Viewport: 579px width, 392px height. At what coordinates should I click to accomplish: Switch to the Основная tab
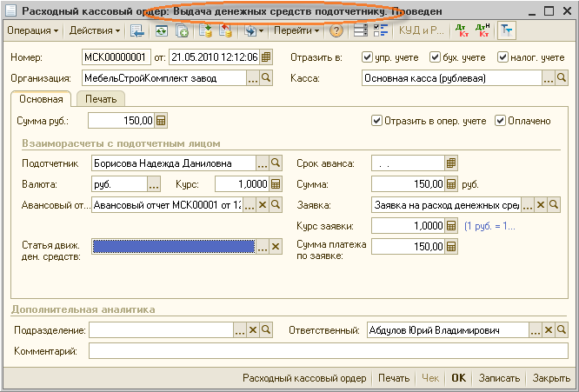tap(41, 99)
